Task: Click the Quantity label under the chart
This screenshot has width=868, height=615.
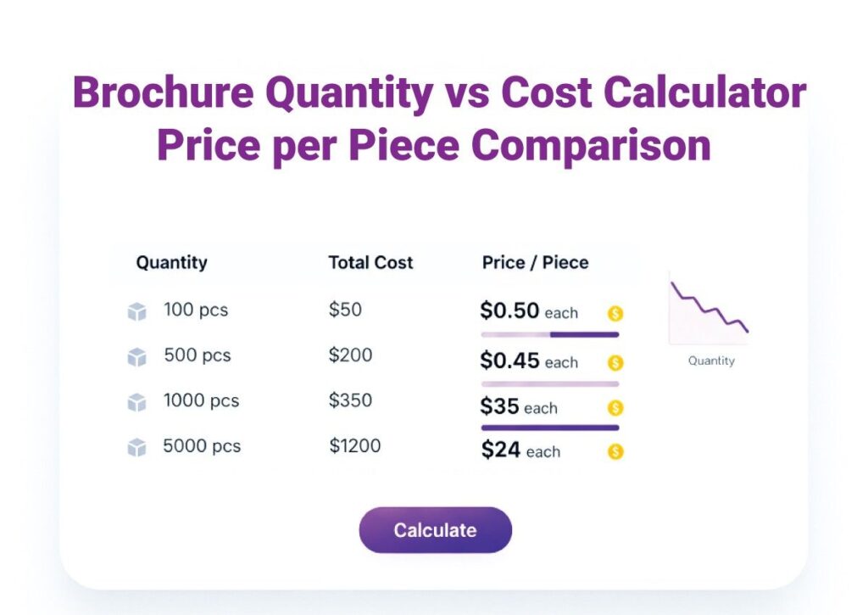Action: click(x=711, y=361)
